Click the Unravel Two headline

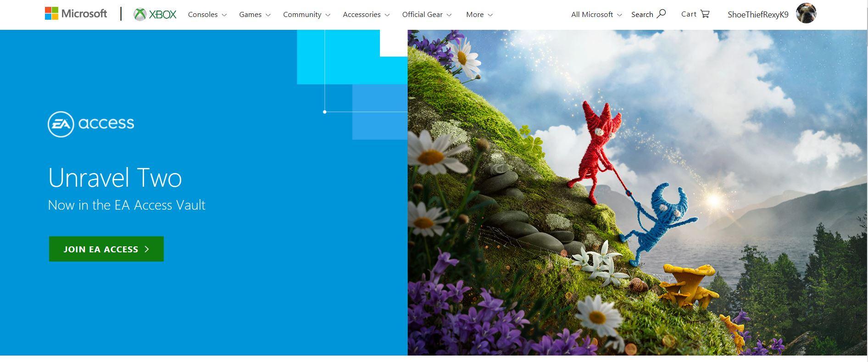pos(115,178)
